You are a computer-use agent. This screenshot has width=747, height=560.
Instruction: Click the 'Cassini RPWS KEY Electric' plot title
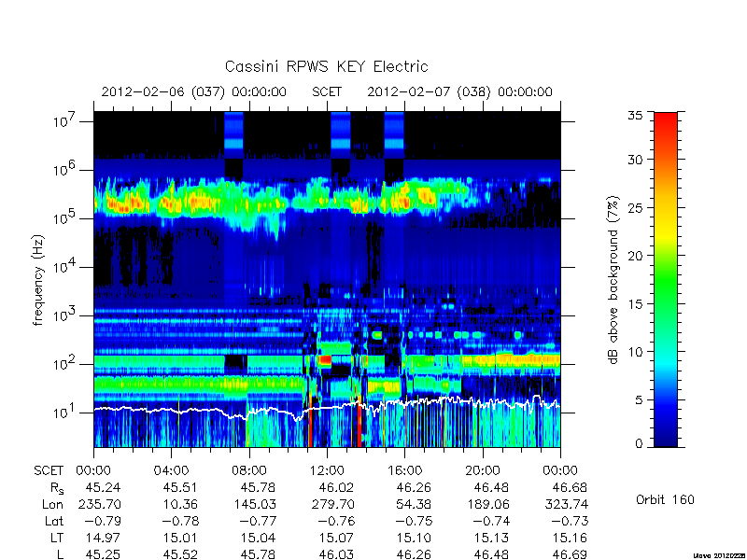coord(326,66)
